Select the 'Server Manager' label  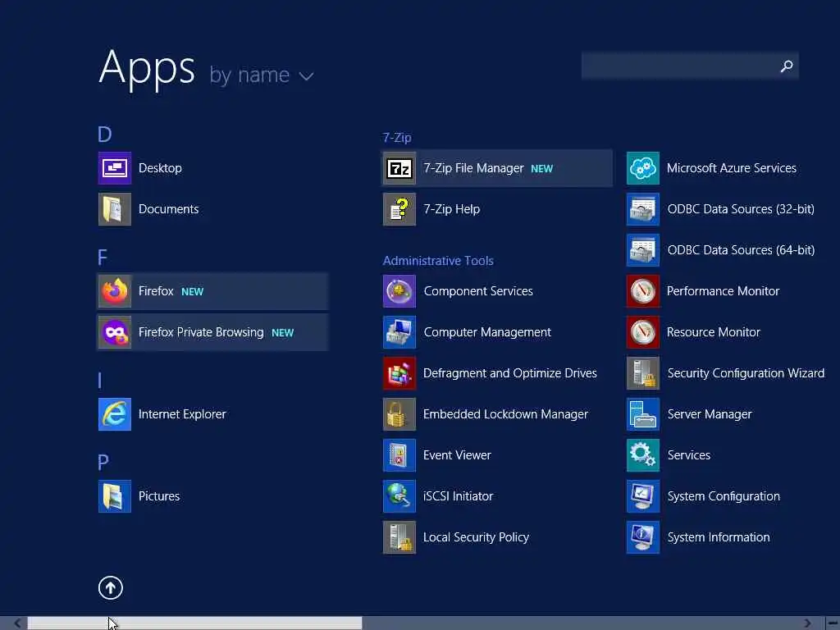pos(710,414)
